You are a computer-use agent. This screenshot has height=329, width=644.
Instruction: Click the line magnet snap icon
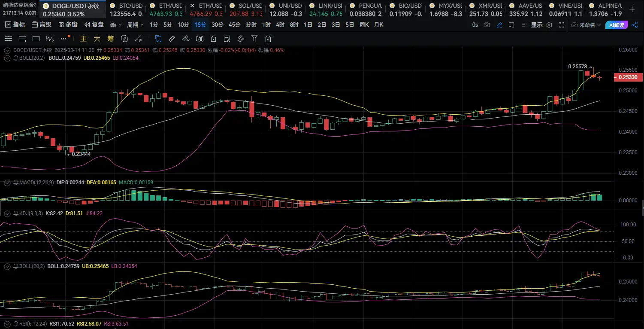click(x=138, y=39)
